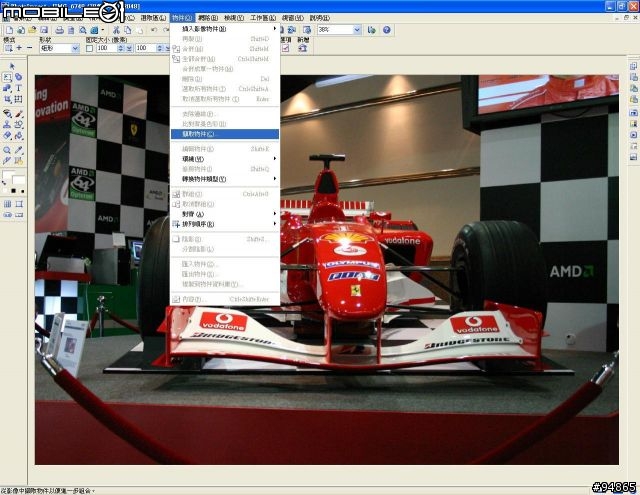
Task: Open Help with the blue question-mark icon
Action: [387, 30]
